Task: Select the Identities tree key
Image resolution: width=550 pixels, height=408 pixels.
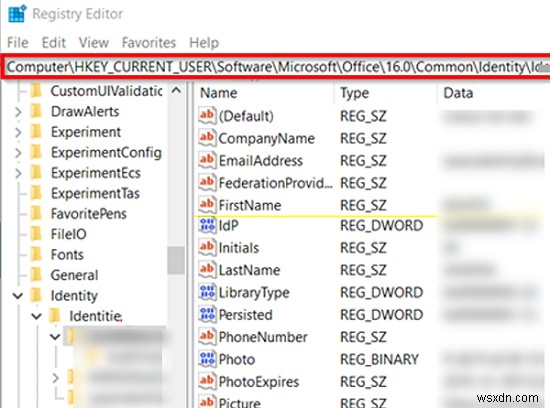Action: [x=96, y=316]
